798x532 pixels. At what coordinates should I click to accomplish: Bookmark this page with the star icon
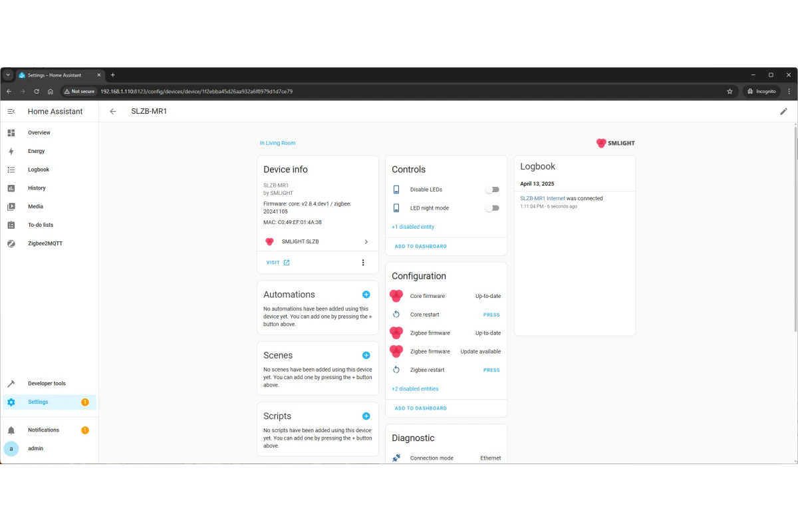pos(730,91)
